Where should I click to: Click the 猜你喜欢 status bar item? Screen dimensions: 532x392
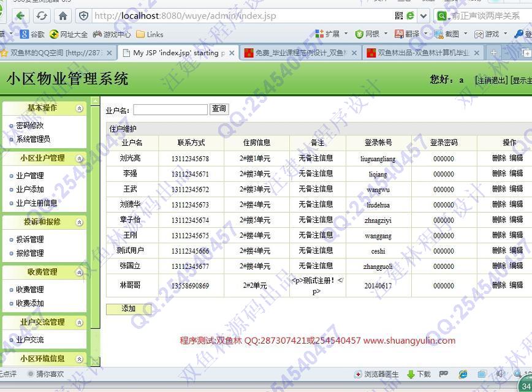point(46,374)
